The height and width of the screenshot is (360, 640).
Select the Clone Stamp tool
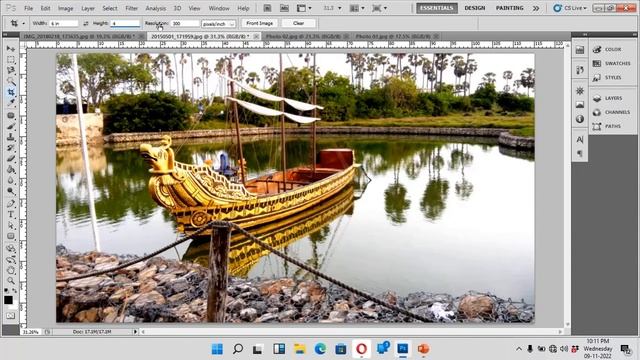click(11, 138)
